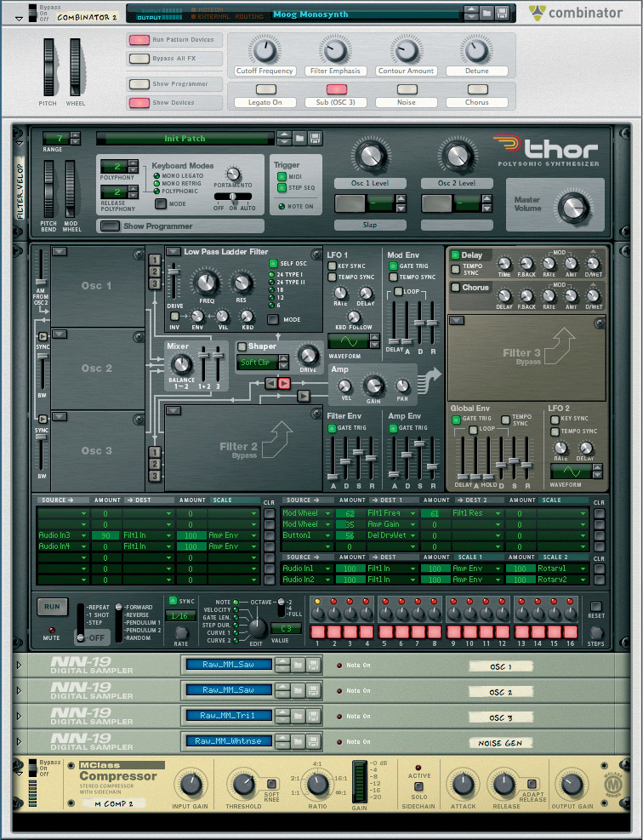Viewport: 643px width, 840px height.
Task: Click Run Pattern Devices button
Action: tap(139, 40)
